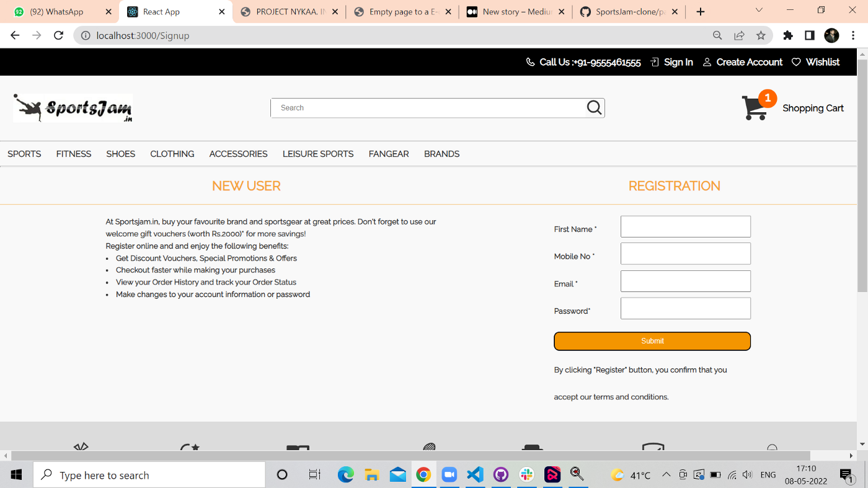Switch to the Empty page to E- tab

point(402,12)
